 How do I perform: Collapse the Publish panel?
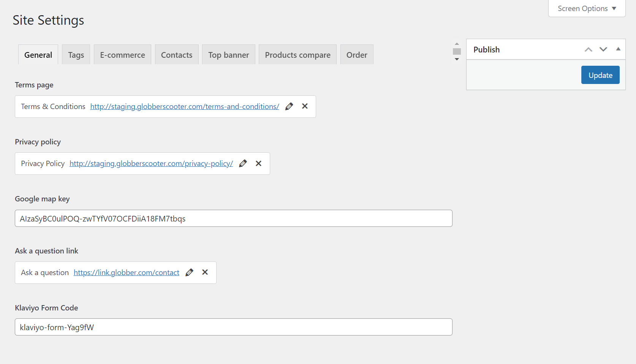click(618, 49)
